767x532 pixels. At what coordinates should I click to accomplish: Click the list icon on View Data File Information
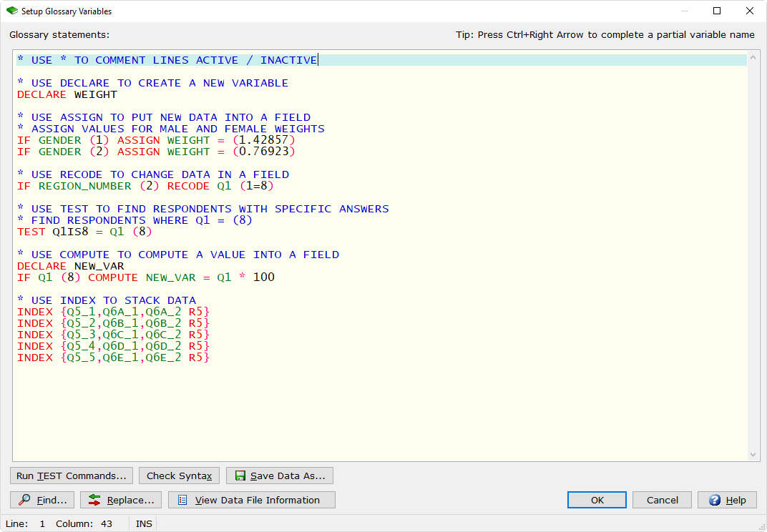[182, 500]
